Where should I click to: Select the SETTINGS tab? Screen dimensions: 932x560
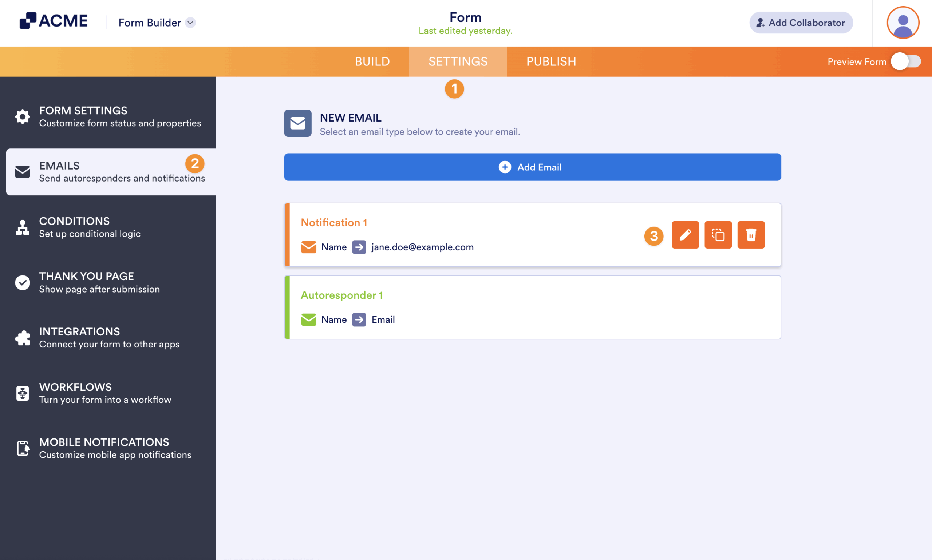pos(458,61)
